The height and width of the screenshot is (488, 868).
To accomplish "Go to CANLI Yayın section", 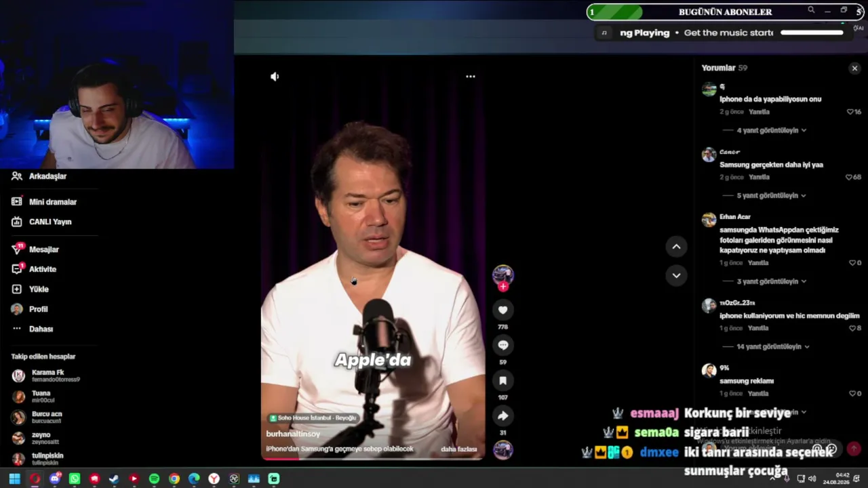I will (x=41, y=222).
